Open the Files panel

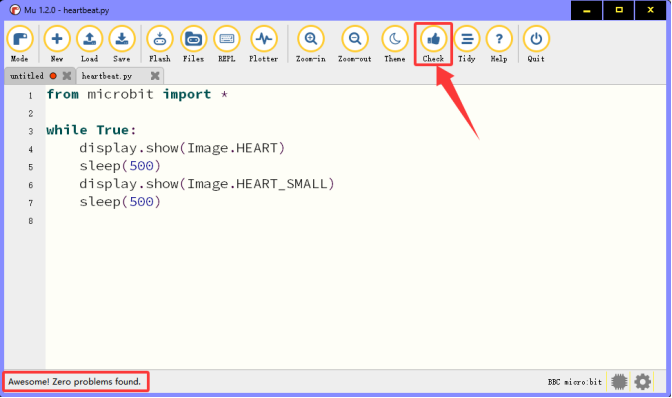click(193, 44)
